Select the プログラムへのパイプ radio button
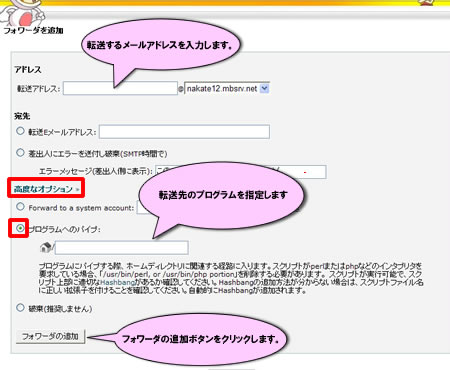The width and height of the screenshot is (450, 370). [20, 228]
